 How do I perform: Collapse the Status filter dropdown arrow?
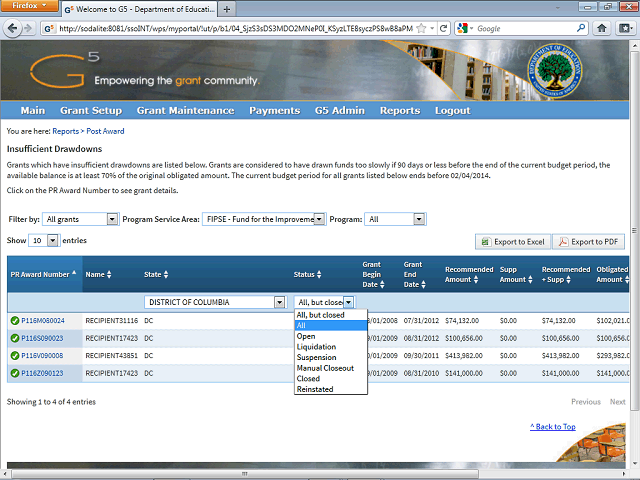(348, 302)
